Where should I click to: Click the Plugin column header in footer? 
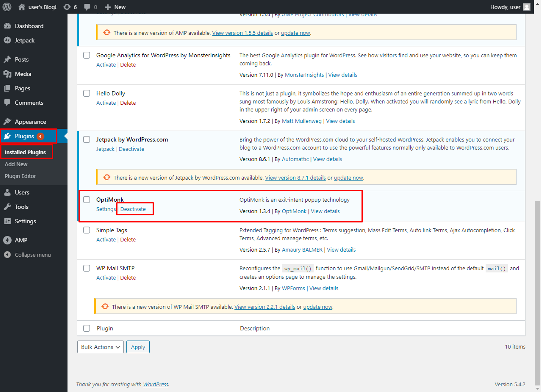click(105, 328)
